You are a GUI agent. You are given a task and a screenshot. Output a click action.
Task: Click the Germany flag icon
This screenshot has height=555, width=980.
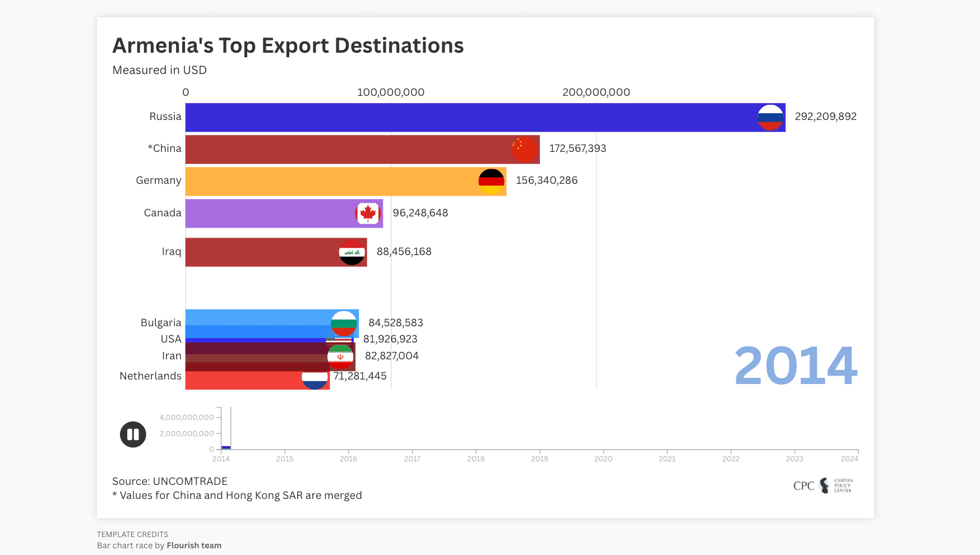(492, 181)
